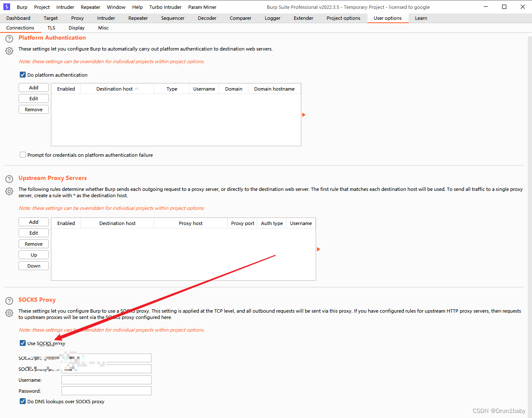
Task: Switch to the Logger tab
Action: pos(272,18)
